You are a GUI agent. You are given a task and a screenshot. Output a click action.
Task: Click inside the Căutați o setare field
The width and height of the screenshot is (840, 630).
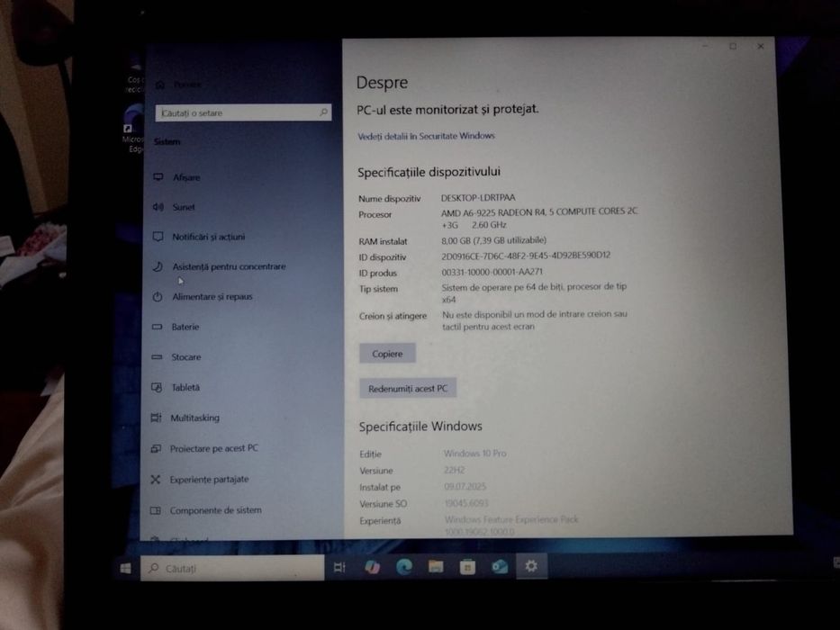(243, 112)
